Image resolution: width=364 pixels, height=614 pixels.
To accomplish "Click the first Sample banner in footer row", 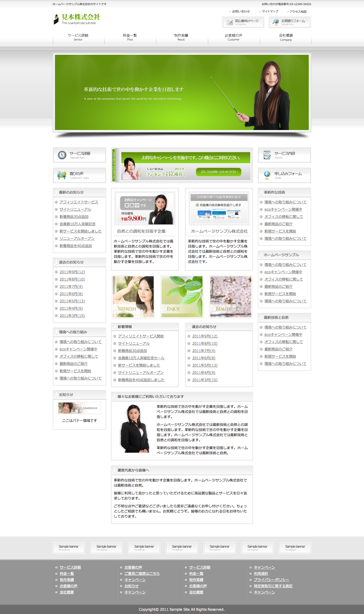I will pos(69,548).
